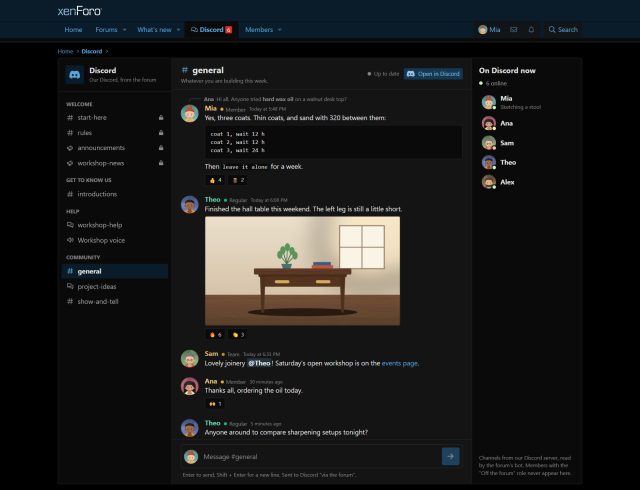Screen dimensions: 640x490
Task: Open the inbox envelope icon
Action: (x=514, y=29)
